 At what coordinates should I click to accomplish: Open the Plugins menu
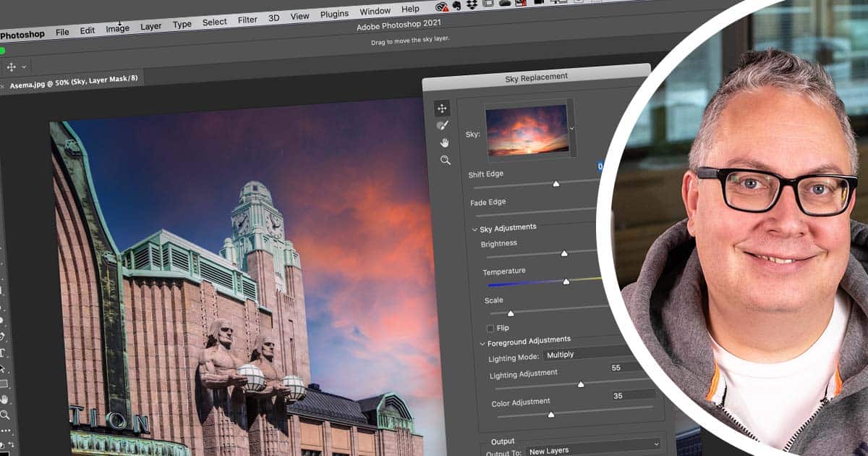334,13
